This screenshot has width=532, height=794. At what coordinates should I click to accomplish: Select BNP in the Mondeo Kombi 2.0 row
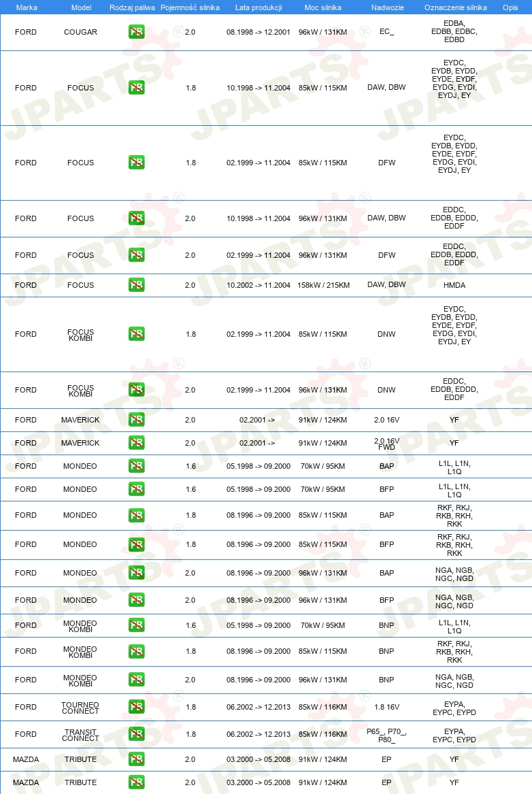[386, 680]
